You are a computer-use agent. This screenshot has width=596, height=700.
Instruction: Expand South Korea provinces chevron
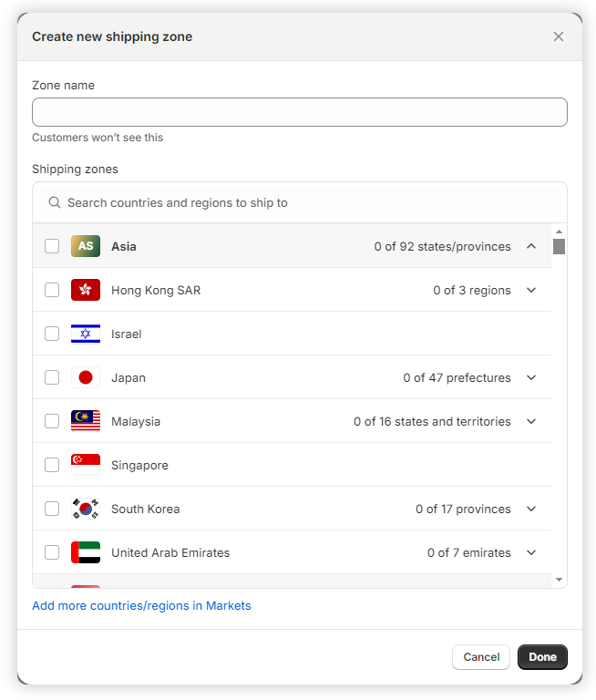click(x=531, y=509)
